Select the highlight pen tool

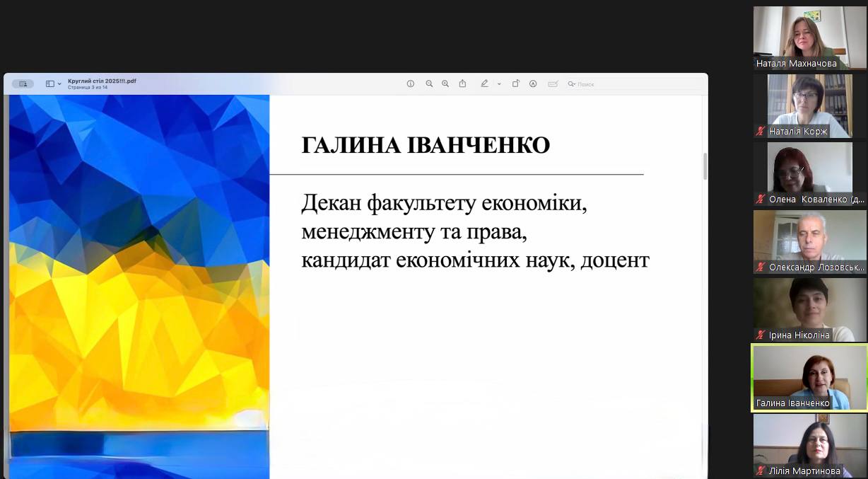(484, 83)
